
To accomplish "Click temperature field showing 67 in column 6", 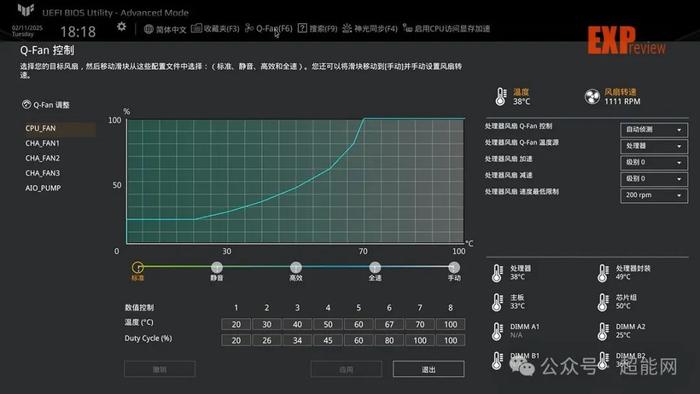I will click(389, 324).
